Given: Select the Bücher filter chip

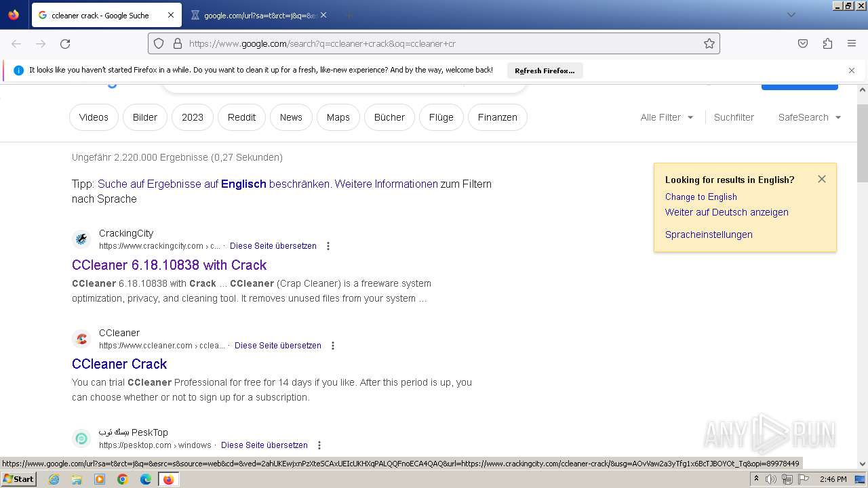Looking at the screenshot, I should pos(389,117).
